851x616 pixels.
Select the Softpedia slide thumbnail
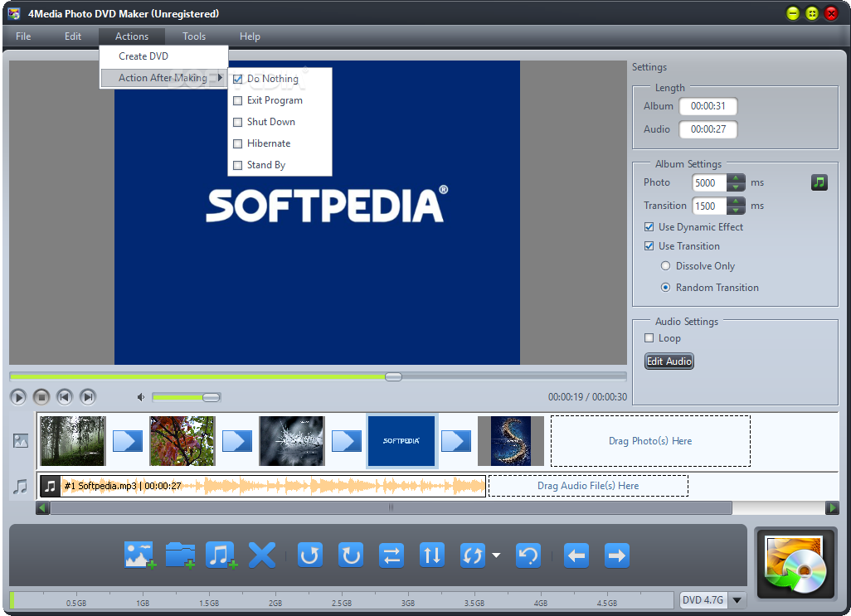pyautogui.click(x=401, y=441)
